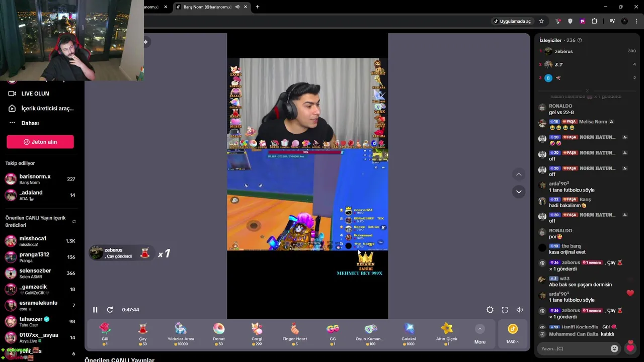Go to next live stream arrow

[x=519, y=192]
